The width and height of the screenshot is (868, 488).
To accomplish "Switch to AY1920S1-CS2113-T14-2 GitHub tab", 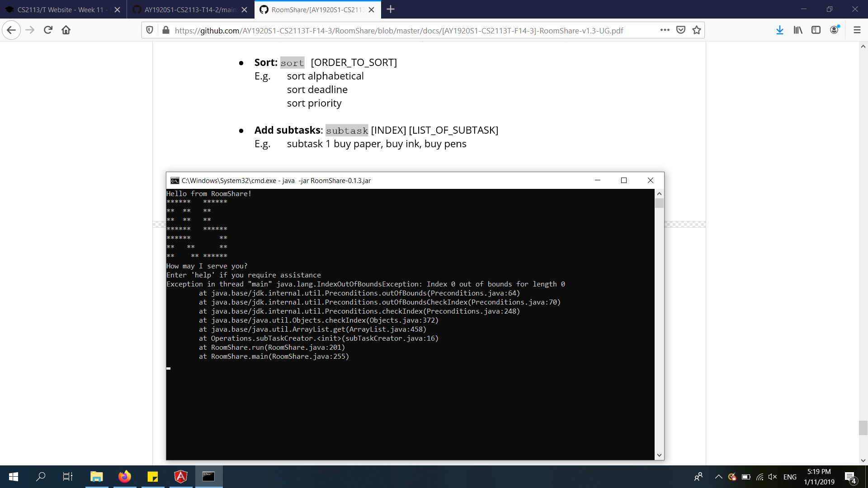I will [x=190, y=9].
